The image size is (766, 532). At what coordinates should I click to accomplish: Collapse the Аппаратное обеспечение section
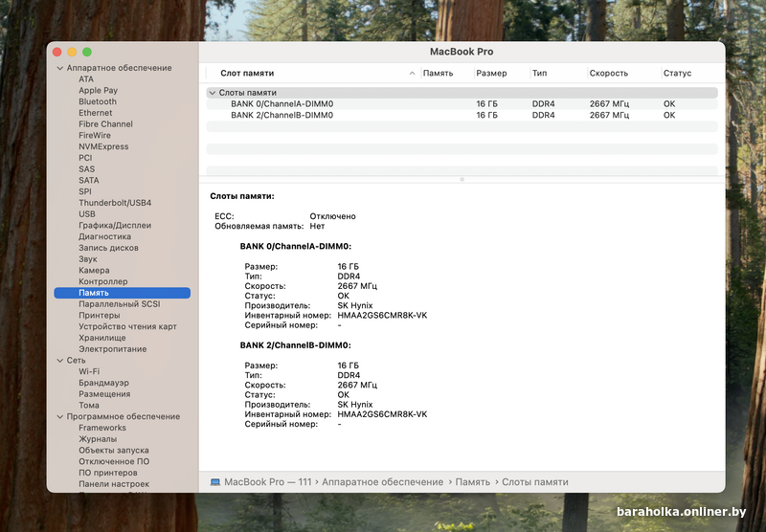[59, 68]
